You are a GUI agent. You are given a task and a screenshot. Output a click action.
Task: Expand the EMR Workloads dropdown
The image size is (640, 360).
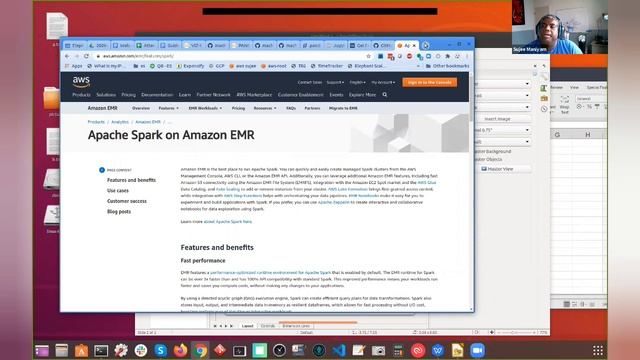[x=205, y=108]
